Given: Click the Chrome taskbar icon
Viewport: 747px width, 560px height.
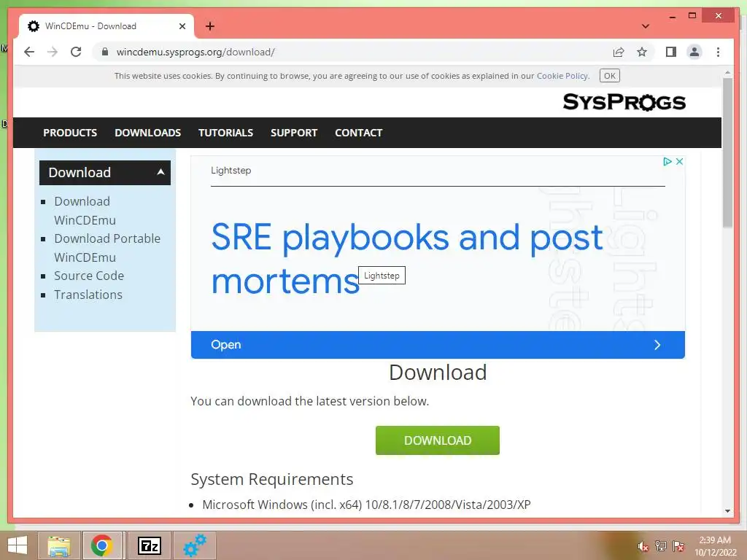Looking at the screenshot, I should click(x=102, y=545).
